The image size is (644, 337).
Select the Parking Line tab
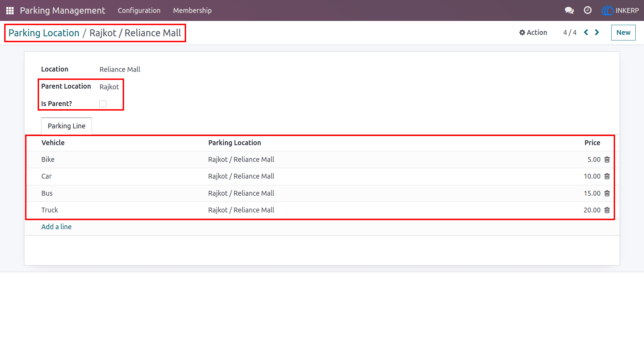67,126
